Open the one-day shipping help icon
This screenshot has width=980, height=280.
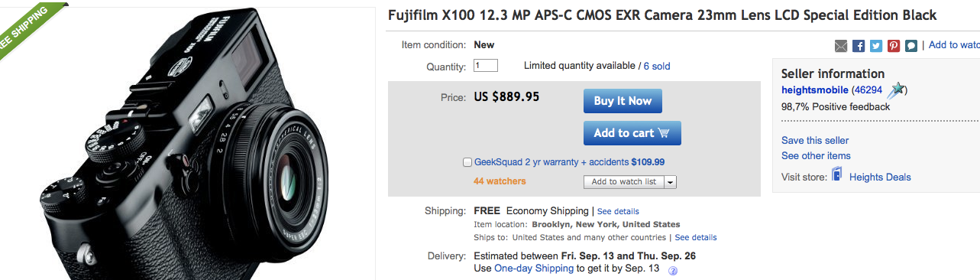[x=673, y=270]
